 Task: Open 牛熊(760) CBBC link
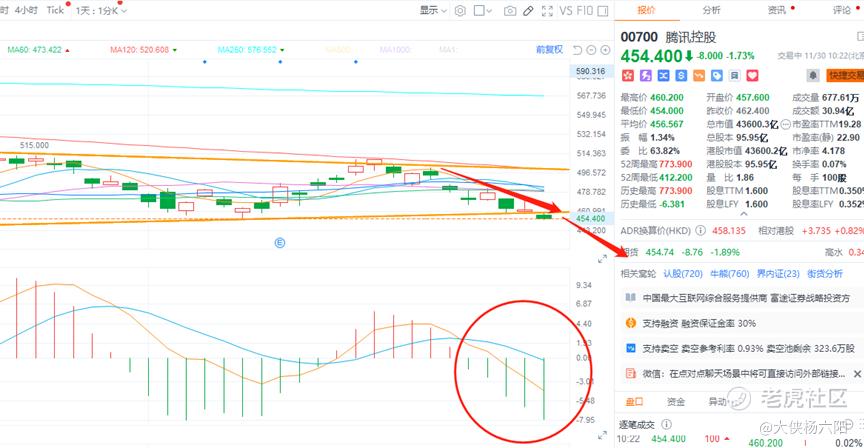[730, 274]
